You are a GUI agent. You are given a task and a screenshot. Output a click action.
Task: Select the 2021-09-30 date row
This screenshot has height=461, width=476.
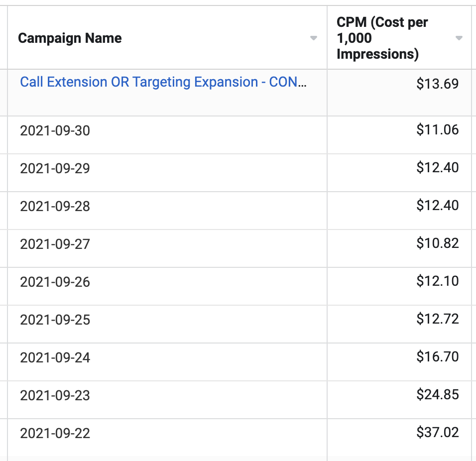tap(55, 131)
